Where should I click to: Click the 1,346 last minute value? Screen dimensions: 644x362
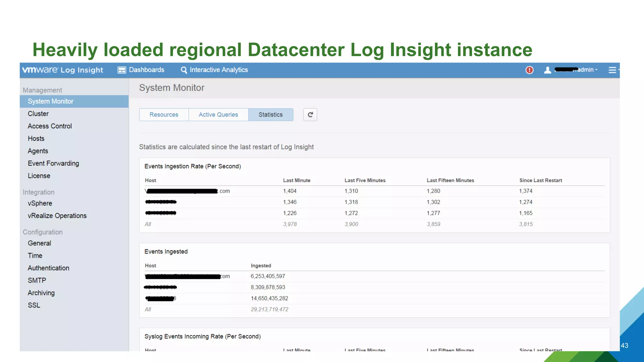290,202
